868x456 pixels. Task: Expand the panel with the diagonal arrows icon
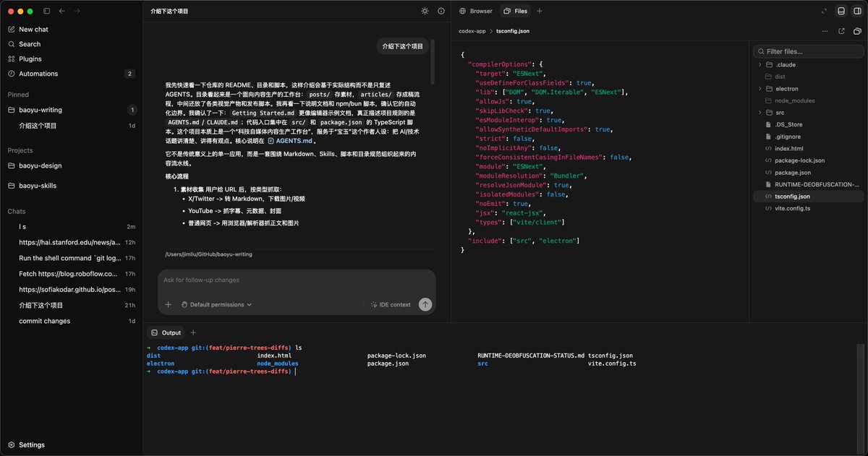tap(824, 11)
